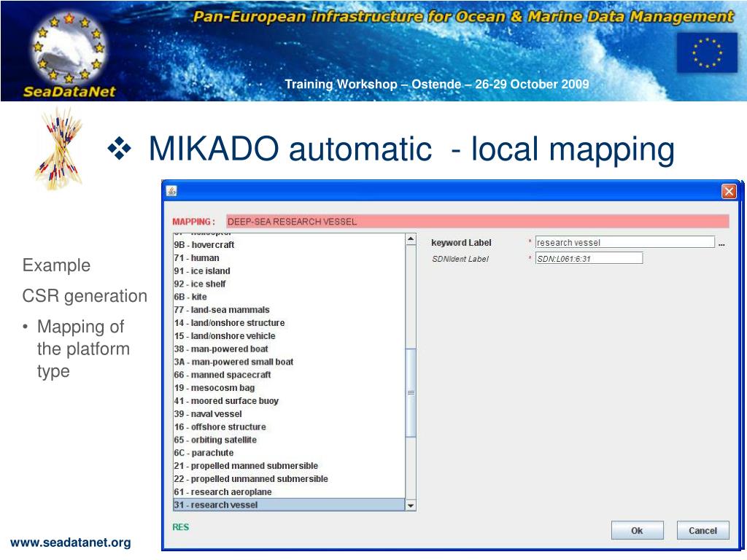Select the MAPPING field value DEEP-SEA RESEARCH VESSEL
The height and width of the screenshot is (560, 747).
pos(477,222)
